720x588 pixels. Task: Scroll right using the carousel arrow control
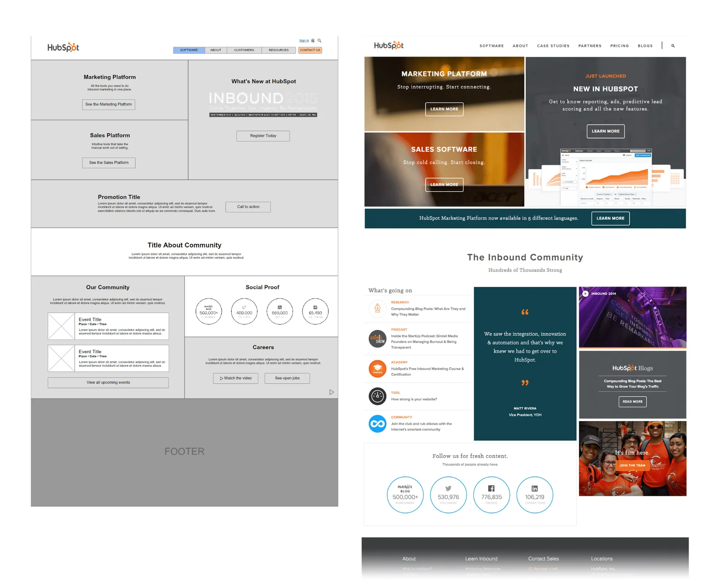click(332, 392)
